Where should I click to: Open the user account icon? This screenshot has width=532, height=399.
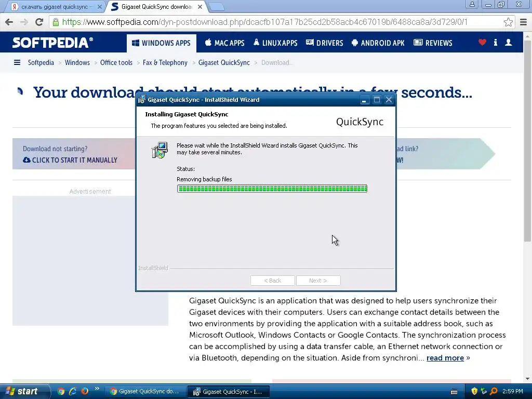[x=508, y=43]
